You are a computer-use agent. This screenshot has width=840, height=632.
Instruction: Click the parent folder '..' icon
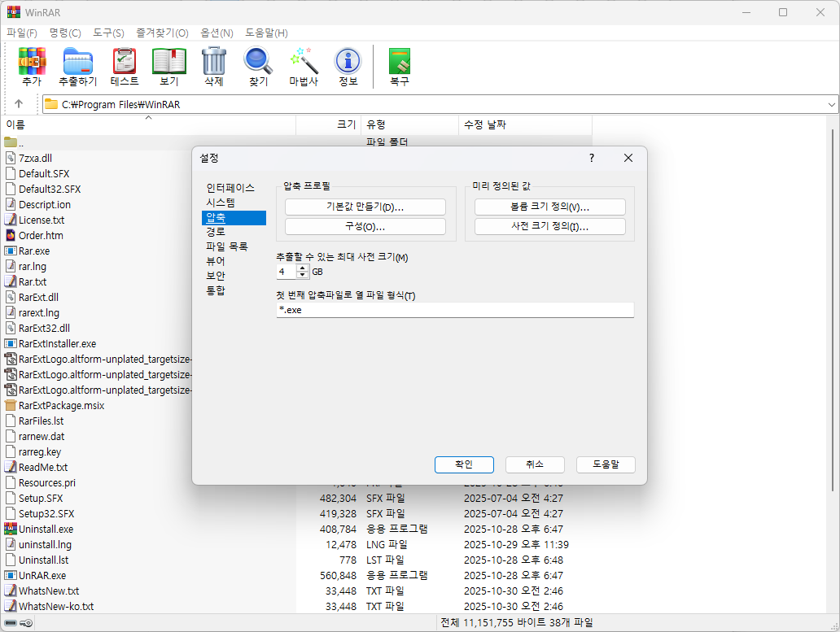(11, 142)
